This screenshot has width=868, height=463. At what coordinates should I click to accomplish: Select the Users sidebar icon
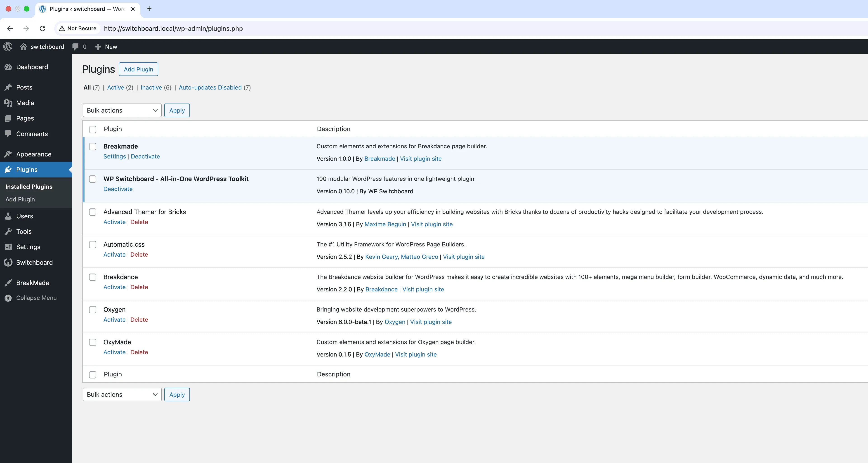coord(8,216)
